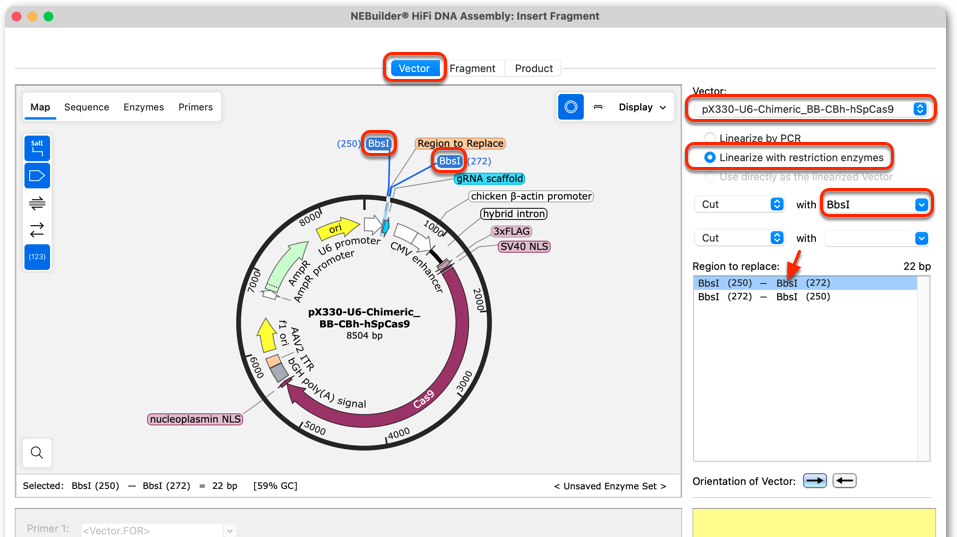Switch to linear map view icon

click(598, 107)
